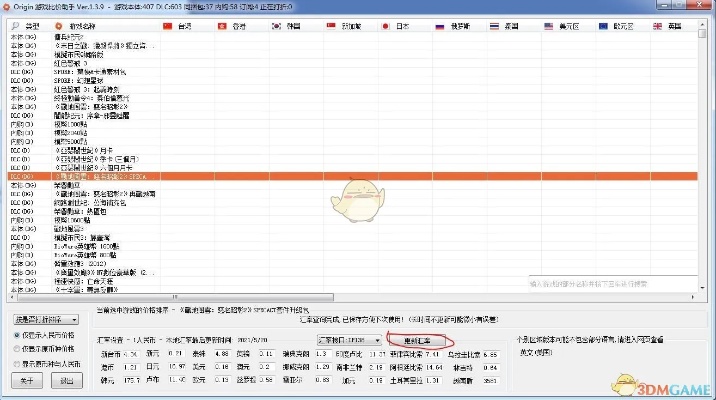Click the 韩元 rate field showing 175.7

[x=131, y=380]
